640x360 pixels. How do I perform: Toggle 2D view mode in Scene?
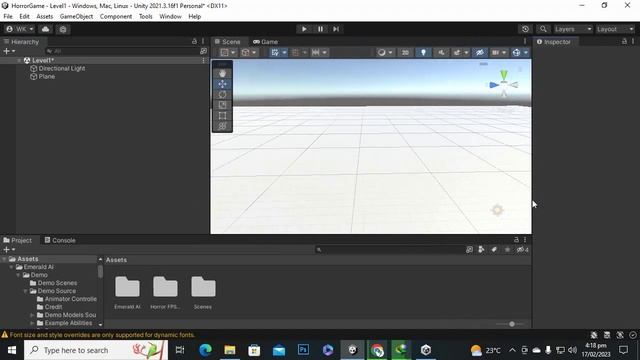pos(405,52)
